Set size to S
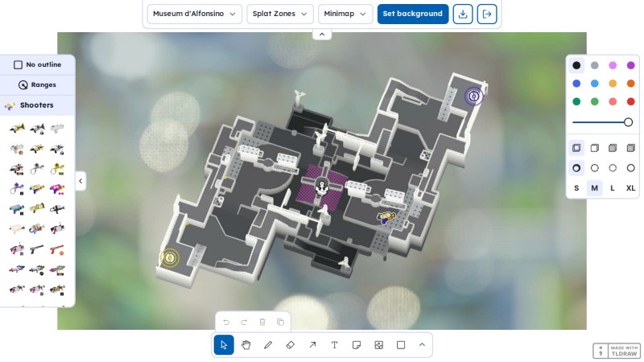 pos(576,188)
